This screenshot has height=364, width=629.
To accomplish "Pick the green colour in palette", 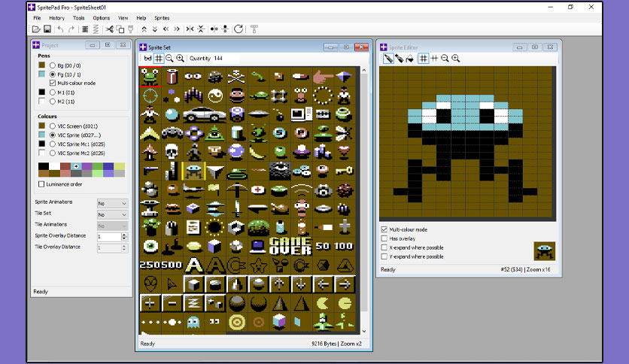I will [98, 166].
